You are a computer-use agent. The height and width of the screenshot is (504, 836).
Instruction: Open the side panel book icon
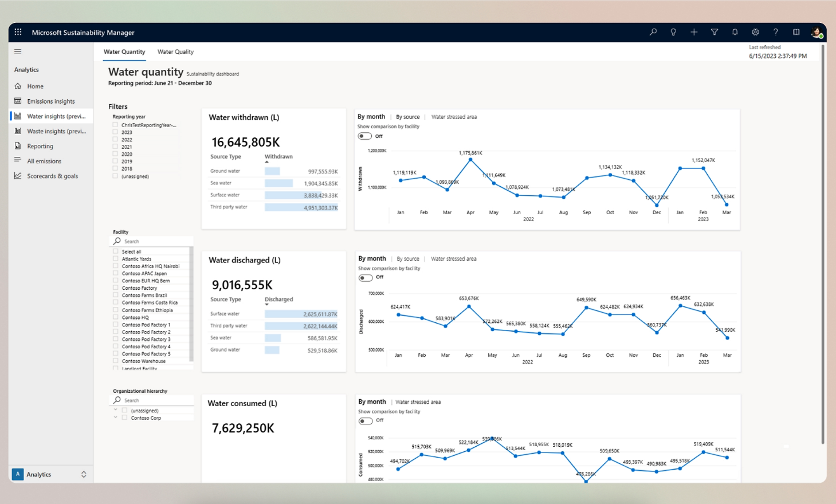coord(796,32)
